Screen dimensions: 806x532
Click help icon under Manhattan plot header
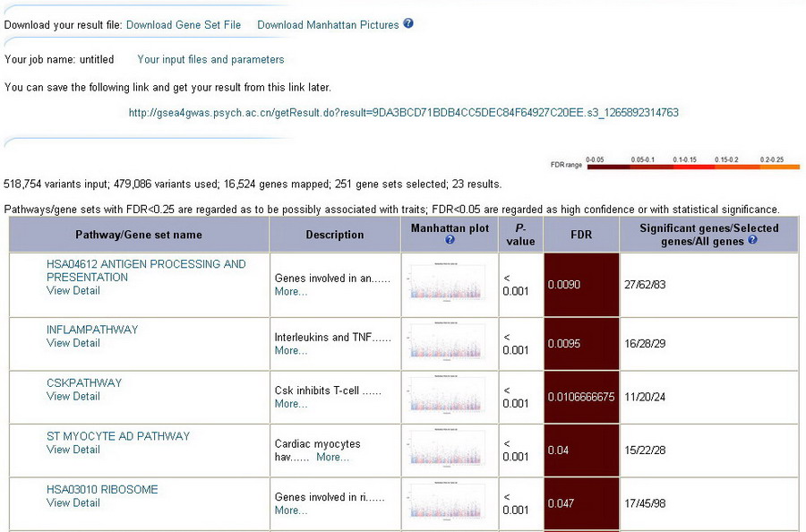coord(450,240)
